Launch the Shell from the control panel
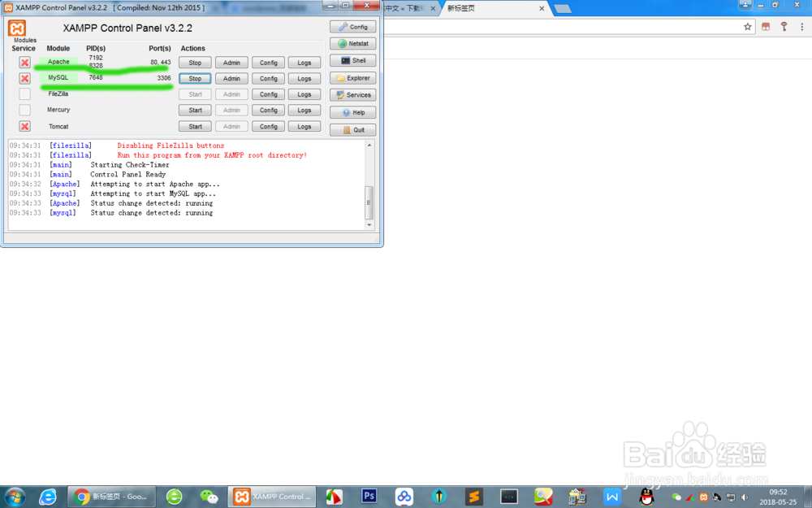Image resolution: width=812 pixels, height=508 pixels. point(352,61)
